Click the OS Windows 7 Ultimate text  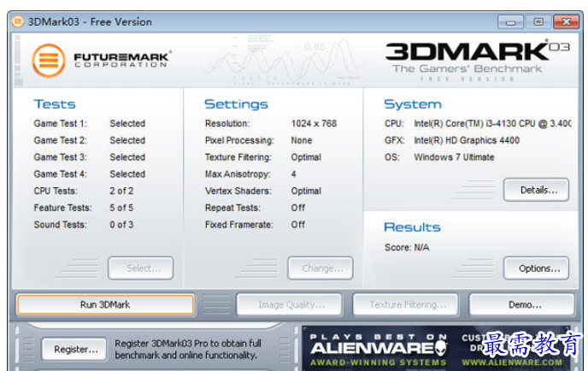[454, 157]
